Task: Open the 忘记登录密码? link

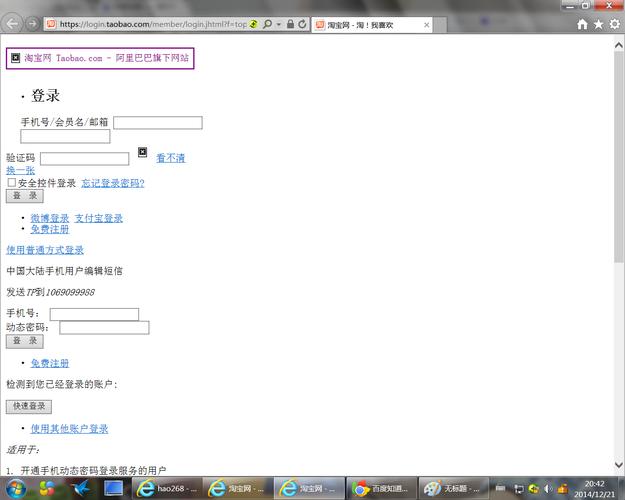Action: (113, 183)
